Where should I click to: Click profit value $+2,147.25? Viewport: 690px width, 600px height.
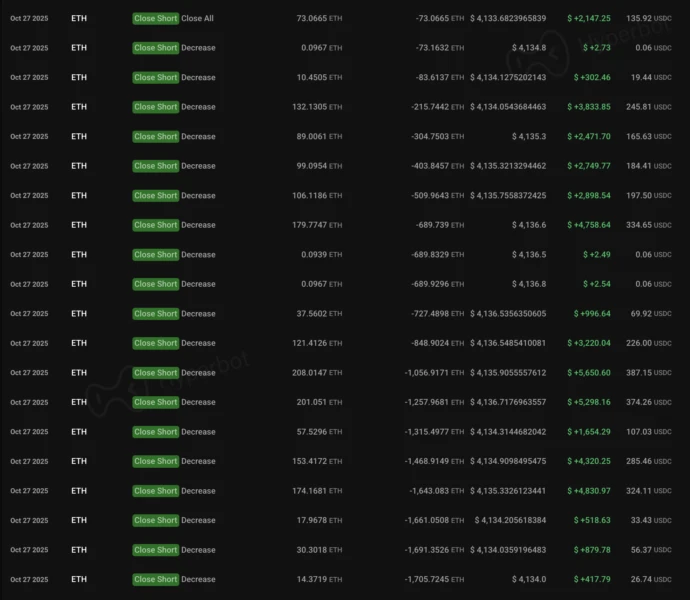(x=589, y=18)
